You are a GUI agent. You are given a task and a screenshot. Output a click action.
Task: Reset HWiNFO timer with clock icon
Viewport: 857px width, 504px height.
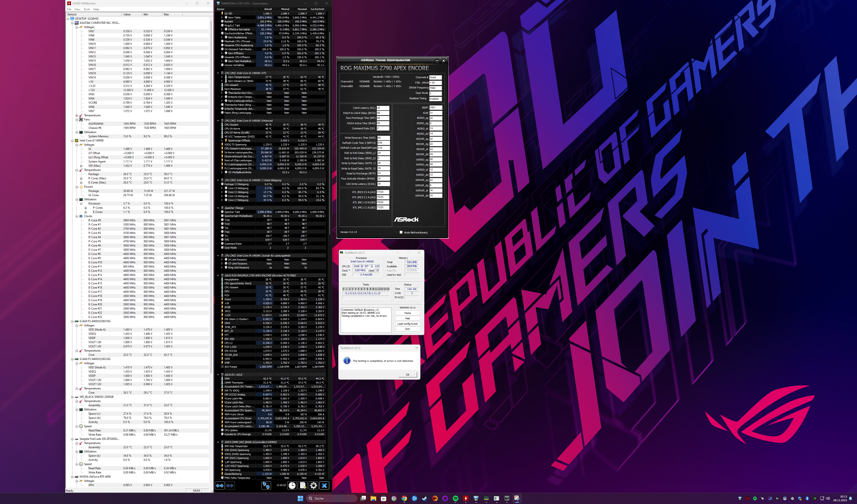click(x=292, y=485)
